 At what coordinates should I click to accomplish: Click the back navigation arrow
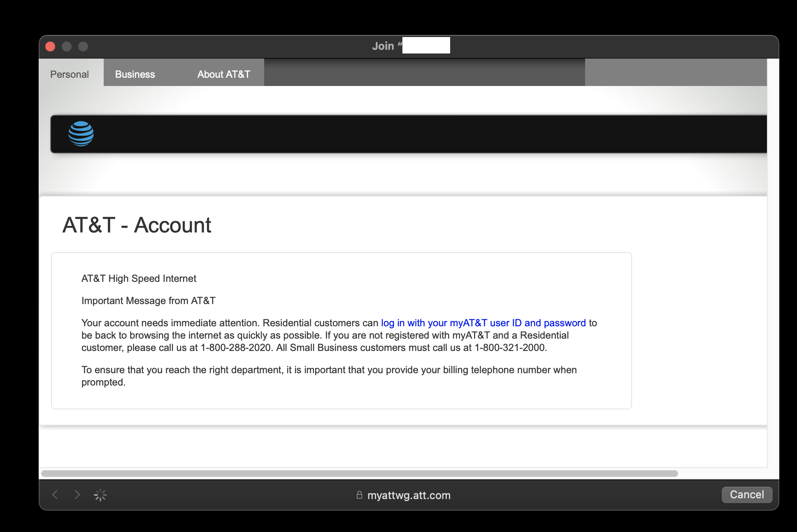click(x=56, y=495)
